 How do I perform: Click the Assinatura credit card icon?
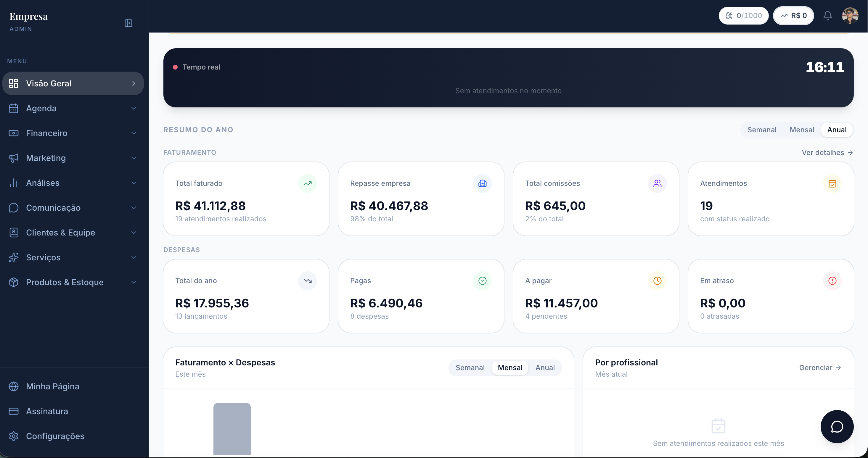(x=14, y=411)
